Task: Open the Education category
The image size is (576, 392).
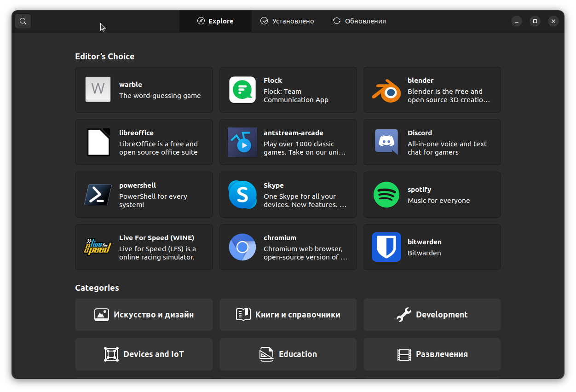Action: coord(288,354)
